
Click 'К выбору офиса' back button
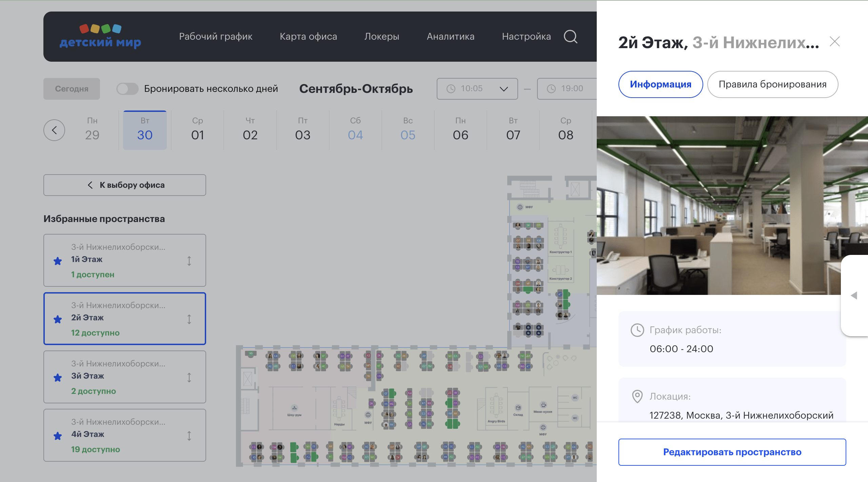pyautogui.click(x=125, y=185)
